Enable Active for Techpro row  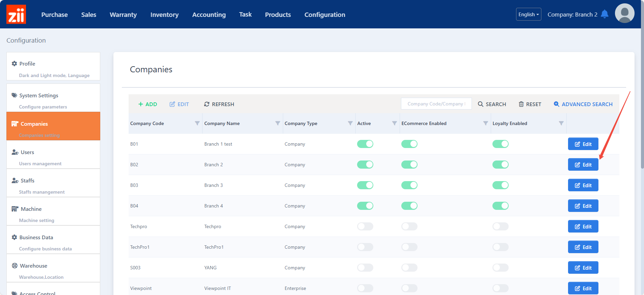(x=365, y=226)
